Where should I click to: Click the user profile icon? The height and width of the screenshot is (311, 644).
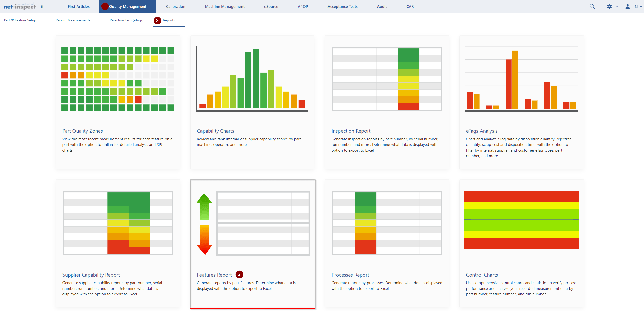627,7
